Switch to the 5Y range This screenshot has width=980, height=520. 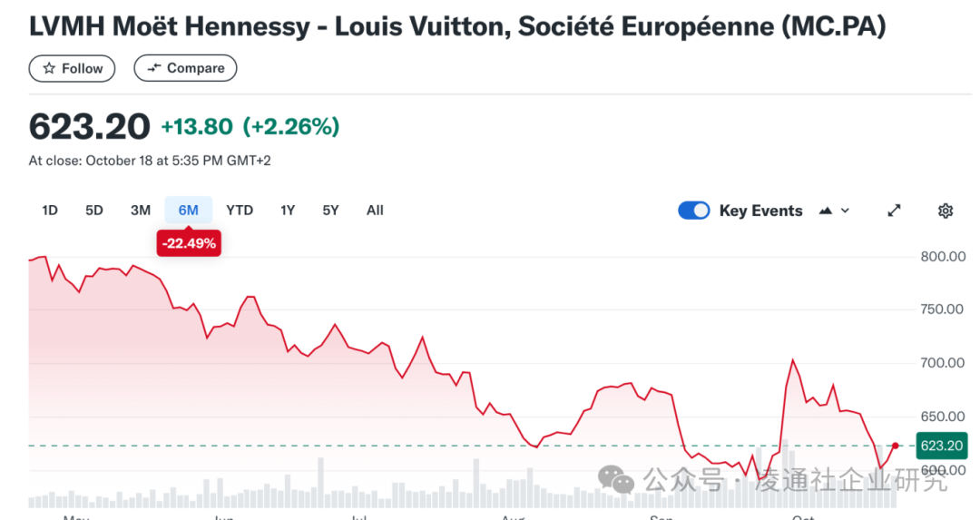tap(330, 211)
